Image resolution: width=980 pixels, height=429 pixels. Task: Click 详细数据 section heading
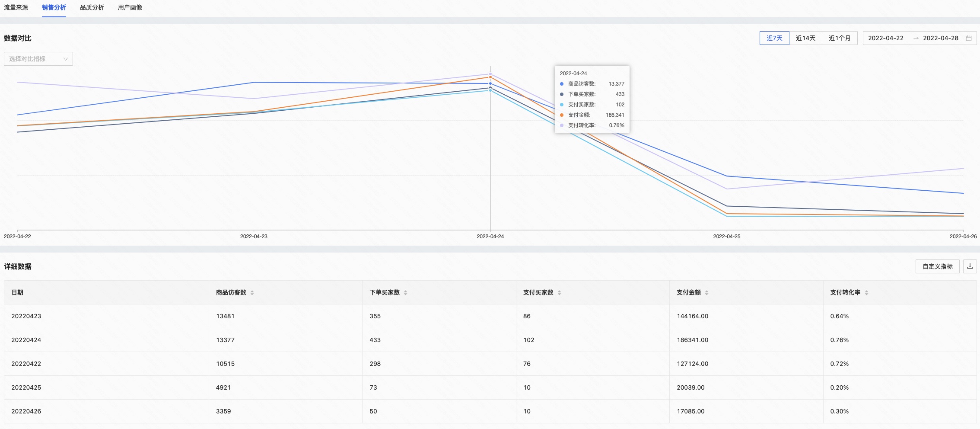pos(18,266)
